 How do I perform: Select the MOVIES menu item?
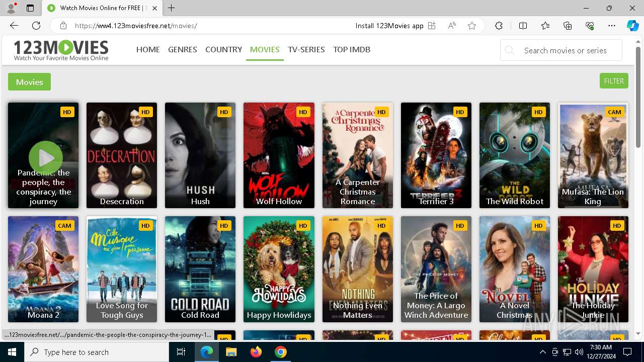(x=265, y=49)
